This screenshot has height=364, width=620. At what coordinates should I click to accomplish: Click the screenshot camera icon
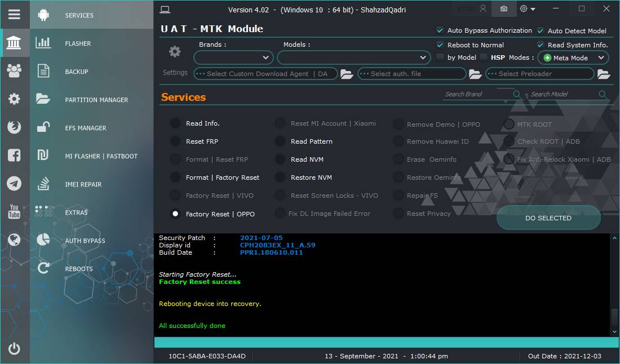coord(503,9)
